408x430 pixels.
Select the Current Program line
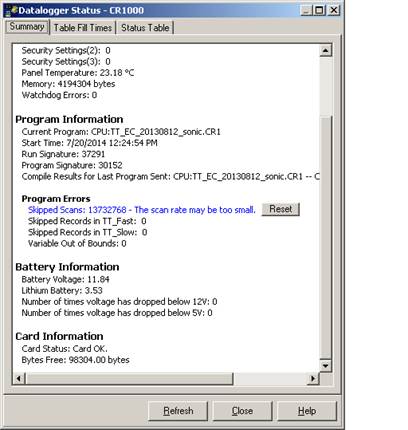click(x=121, y=132)
